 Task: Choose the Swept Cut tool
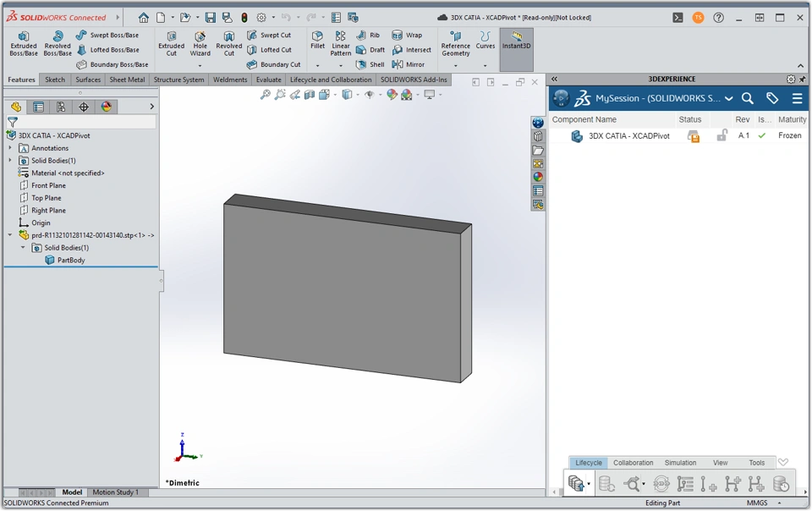point(269,36)
